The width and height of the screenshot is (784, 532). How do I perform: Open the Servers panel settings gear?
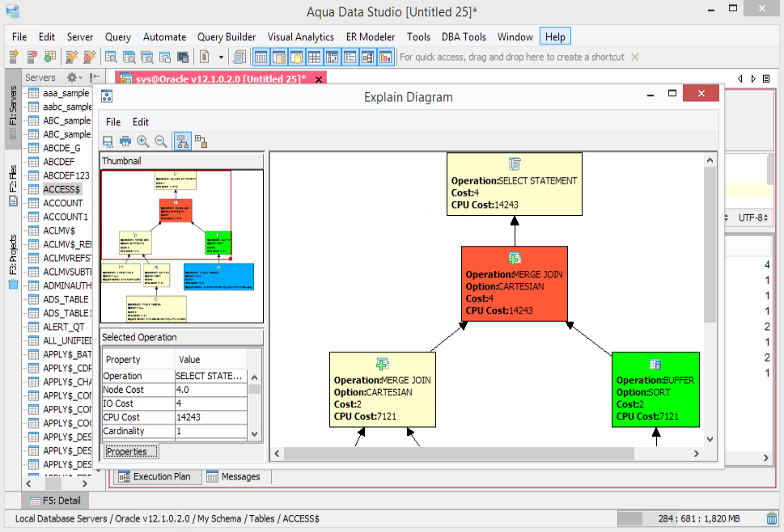pyautogui.click(x=71, y=78)
